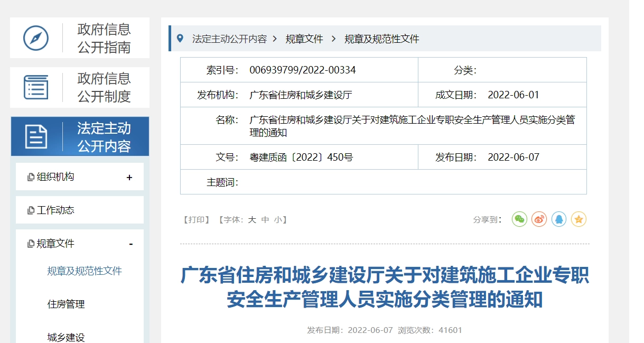Click the small icon next to 规章文件
This screenshot has width=644, height=343.
click(x=30, y=243)
